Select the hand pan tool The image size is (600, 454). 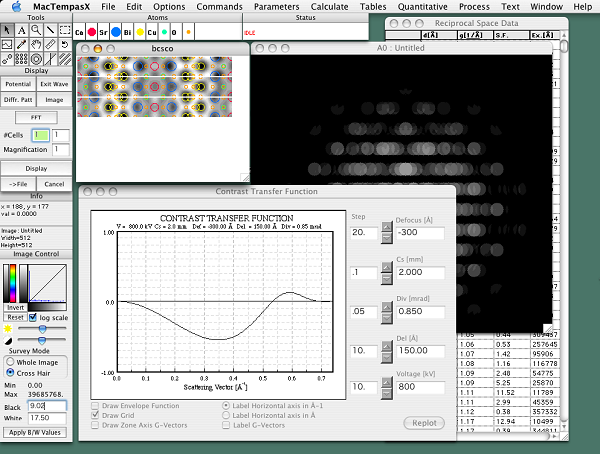37,43
